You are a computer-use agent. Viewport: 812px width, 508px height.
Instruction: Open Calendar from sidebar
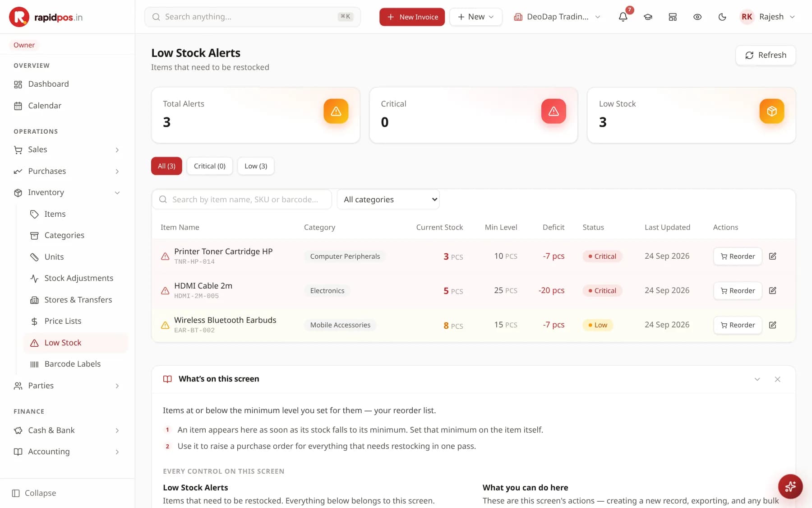[x=67, y=106]
